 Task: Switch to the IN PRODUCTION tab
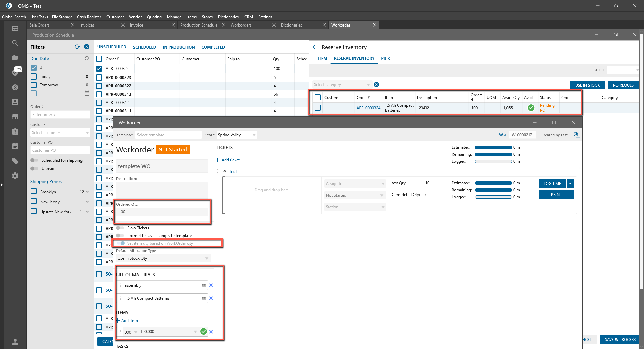pos(179,47)
